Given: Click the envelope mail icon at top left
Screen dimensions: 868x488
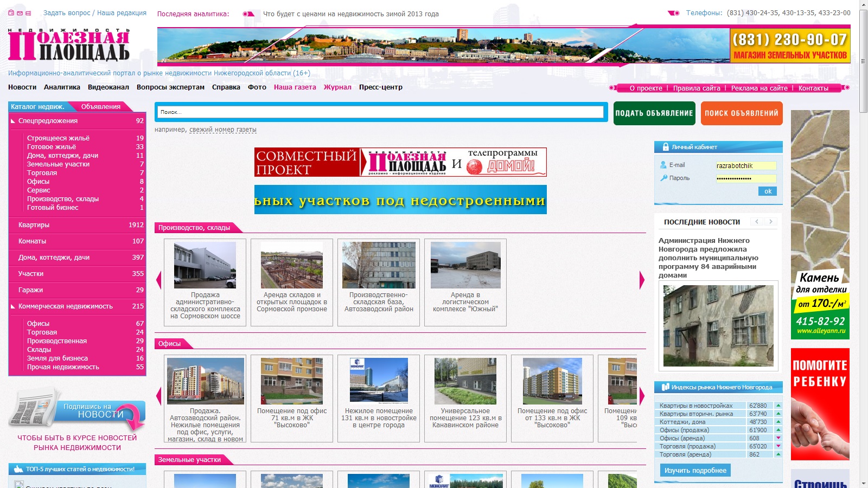Looking at the screenshot, I should coord(20,12).
